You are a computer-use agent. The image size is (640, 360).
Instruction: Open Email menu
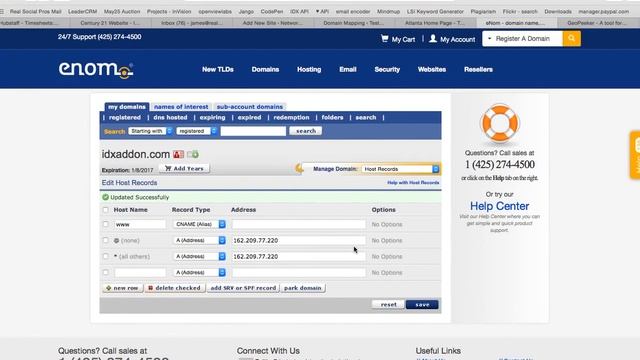tap(348, 69)
